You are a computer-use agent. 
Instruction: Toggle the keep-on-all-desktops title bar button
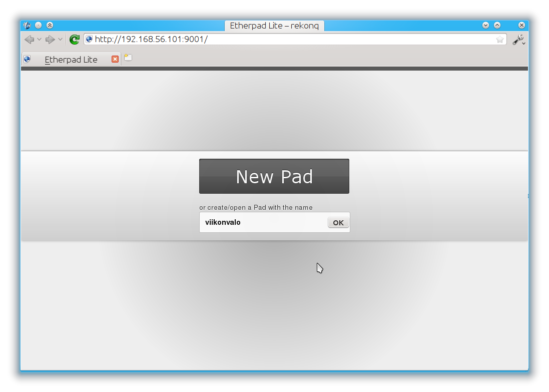(39, 25)
